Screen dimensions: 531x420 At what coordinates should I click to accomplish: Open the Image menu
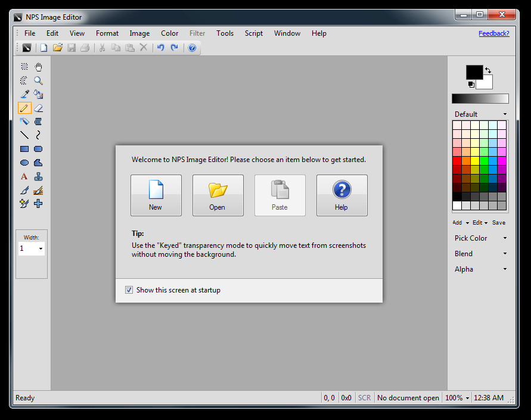click(x=139, y=33)
